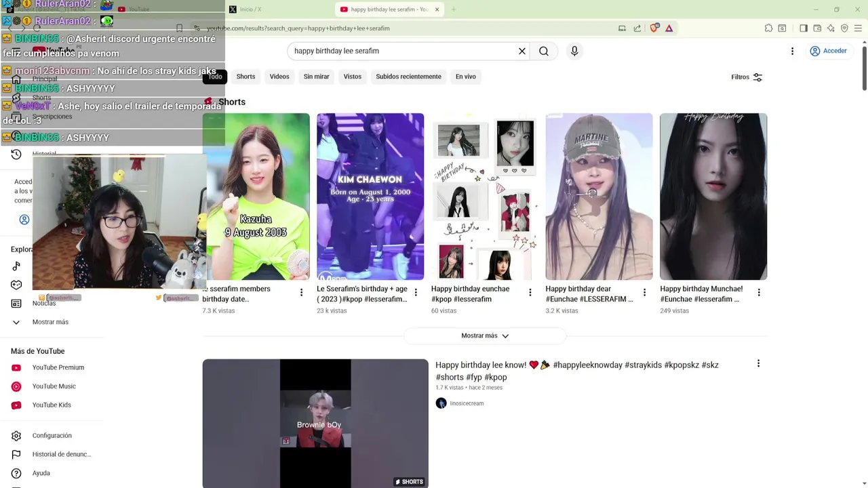Screen dimensions: 868x488
Task: Open options for 'Le Sserafim's birthday + age' short
Action: coord(416,292)
